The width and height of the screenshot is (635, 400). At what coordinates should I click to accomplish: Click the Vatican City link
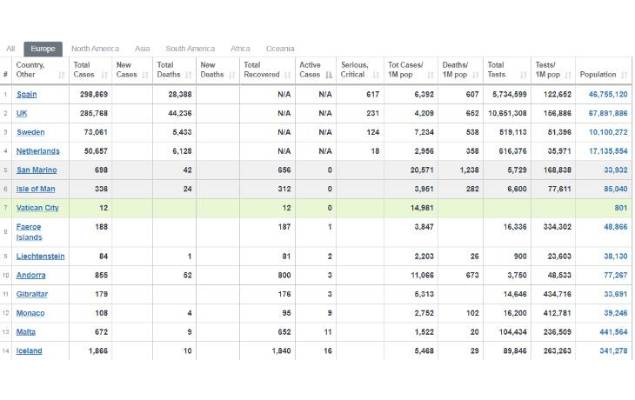pyautogui.click(x=38, y=208)
